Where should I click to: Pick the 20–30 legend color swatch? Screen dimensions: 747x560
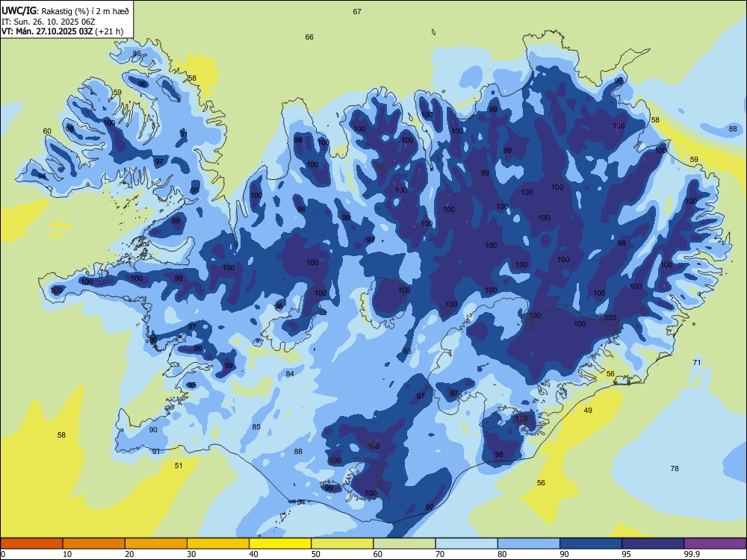point(156,544)
